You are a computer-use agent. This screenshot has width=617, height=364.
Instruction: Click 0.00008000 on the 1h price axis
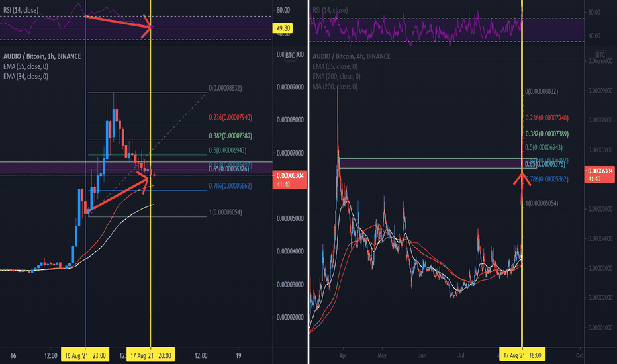coord(290,120)
